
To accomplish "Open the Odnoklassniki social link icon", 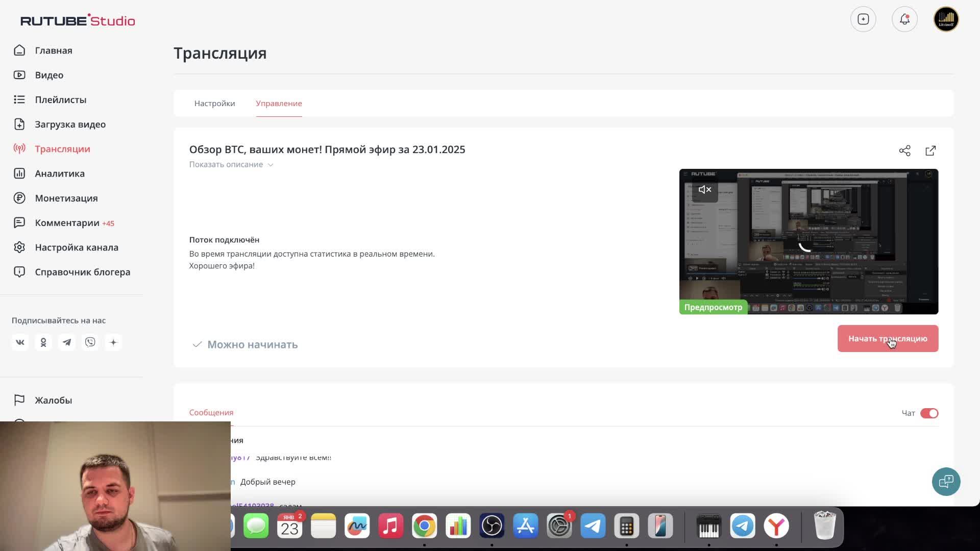I will coord(43,342).
